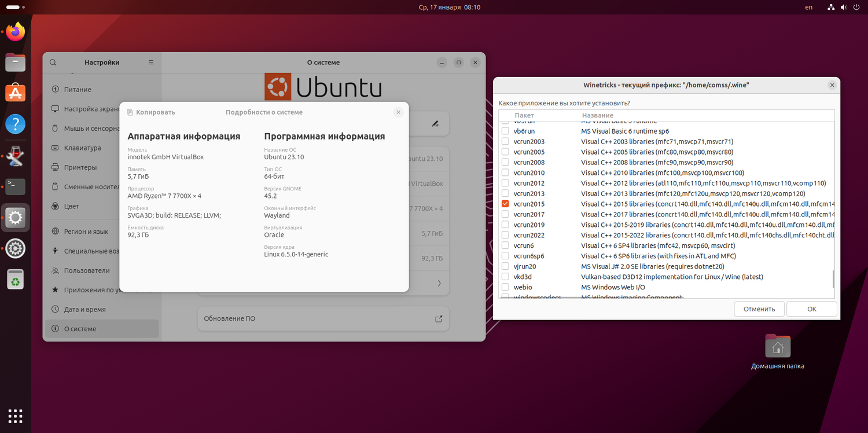Click Отменить in the Winetricks window

tap(759, 309)
